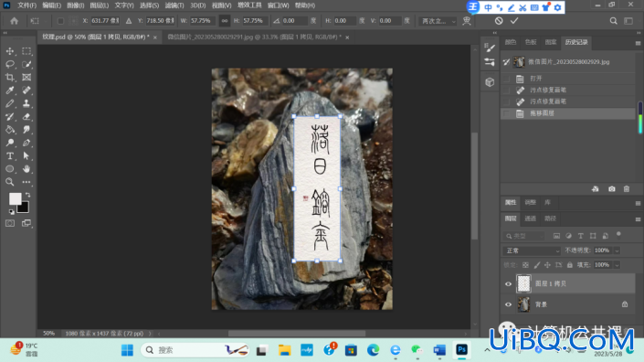Open the layer filter type dropdown

(524, 236)
